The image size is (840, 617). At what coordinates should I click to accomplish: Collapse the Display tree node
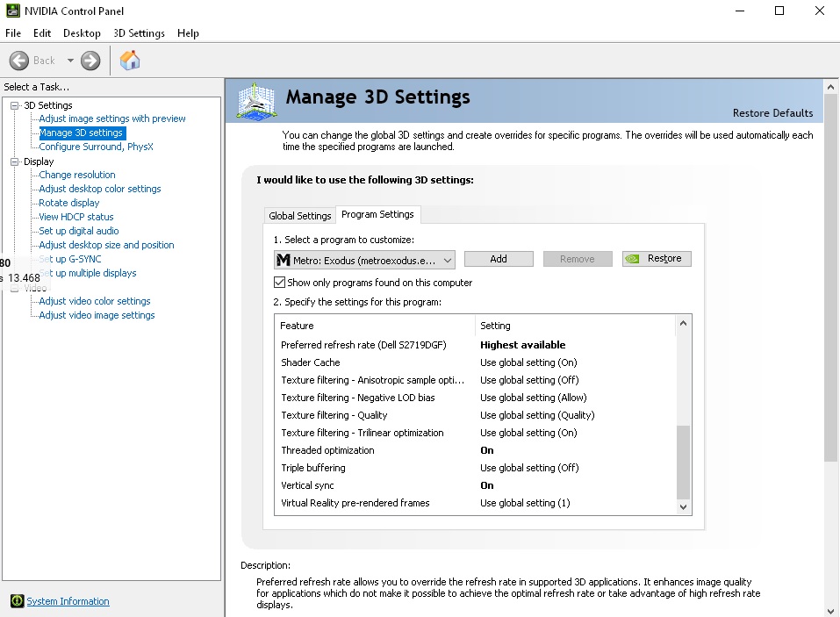[15, 161]
